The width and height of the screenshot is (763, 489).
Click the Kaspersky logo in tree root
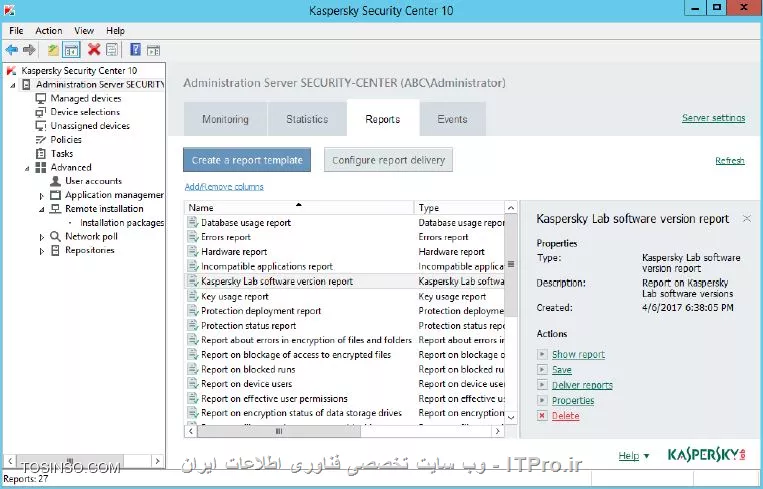[12, 71]
